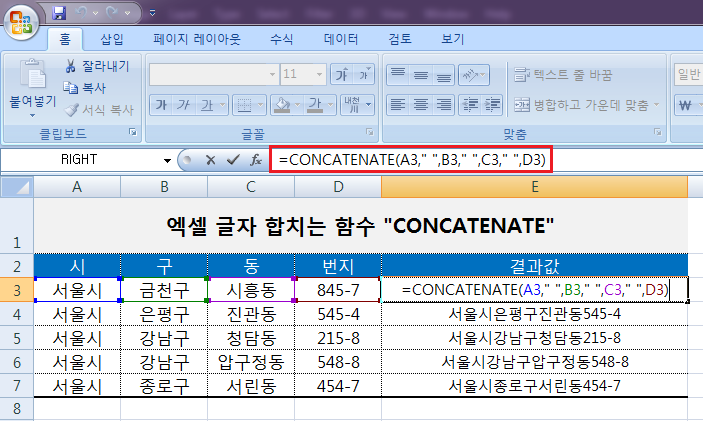
Task: Toggle align text left
Action: [398, 105]
